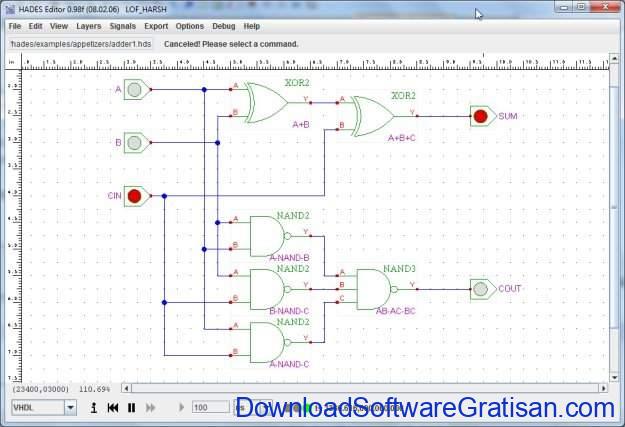Select the NAND3 AB-AC-BC gate

[x=374, y=289]
